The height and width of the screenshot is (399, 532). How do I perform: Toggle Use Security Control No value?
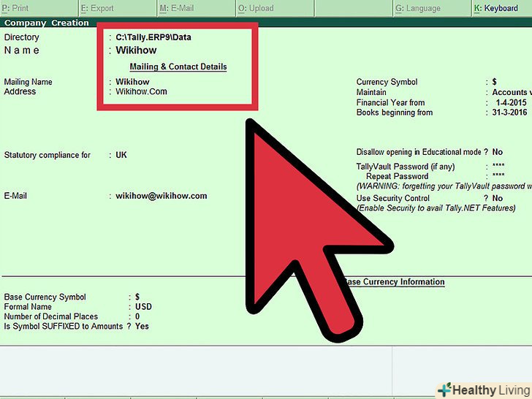click(498, 198)
